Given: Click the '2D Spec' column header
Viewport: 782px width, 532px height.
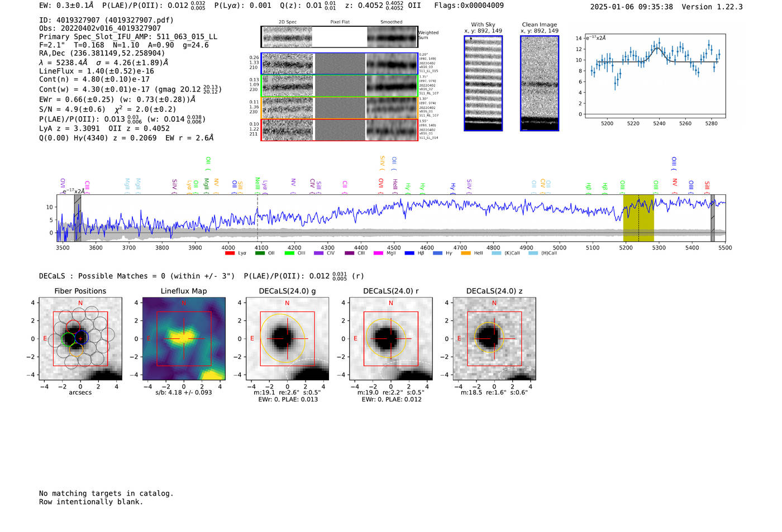Looking at the screenshot, I should click(288, 22).
